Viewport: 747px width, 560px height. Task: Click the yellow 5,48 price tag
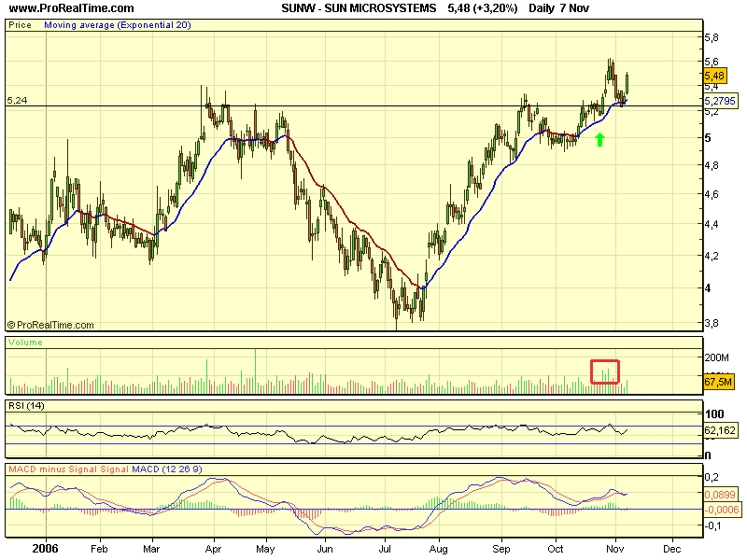(x=714, y=76)
